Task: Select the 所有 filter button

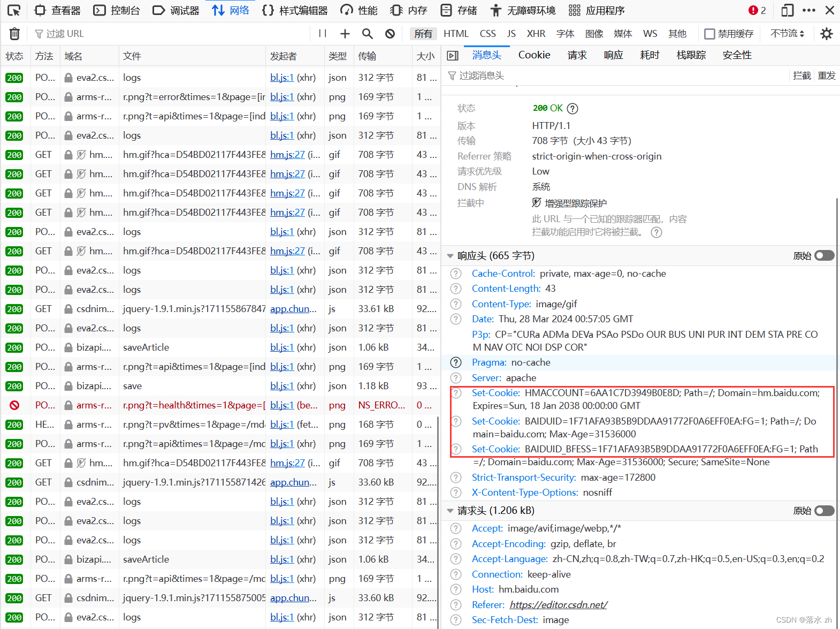Action: (423, 34)
